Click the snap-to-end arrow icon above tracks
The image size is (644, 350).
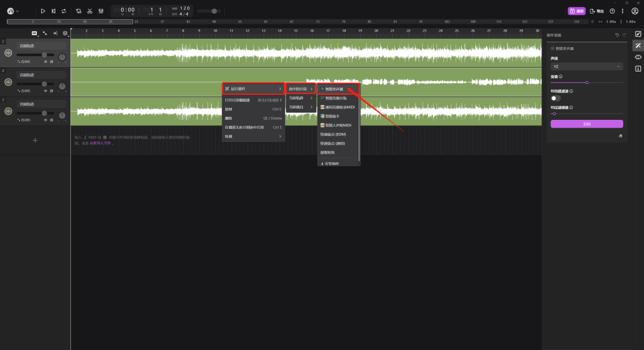click(x=55, y=33)
